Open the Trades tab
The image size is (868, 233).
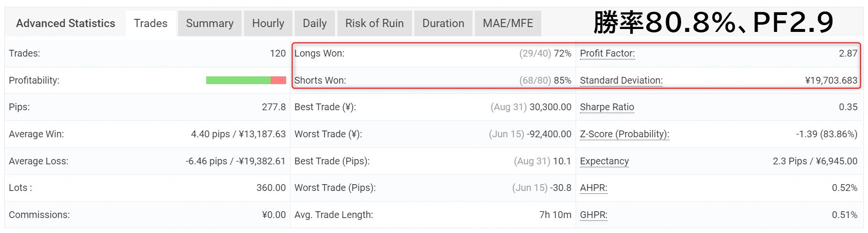(x=151, y=23)
